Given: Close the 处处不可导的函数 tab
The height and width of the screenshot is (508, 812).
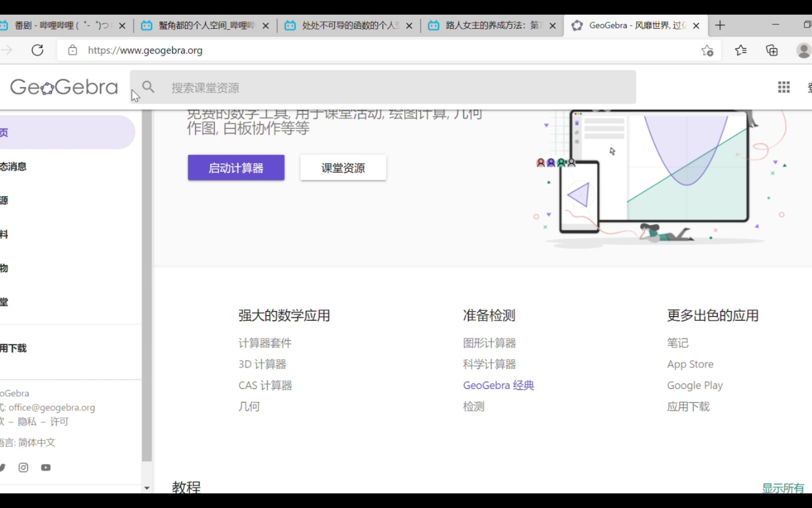Looking at the screenshot, I should pyautogui.click(x=409, y=26).
